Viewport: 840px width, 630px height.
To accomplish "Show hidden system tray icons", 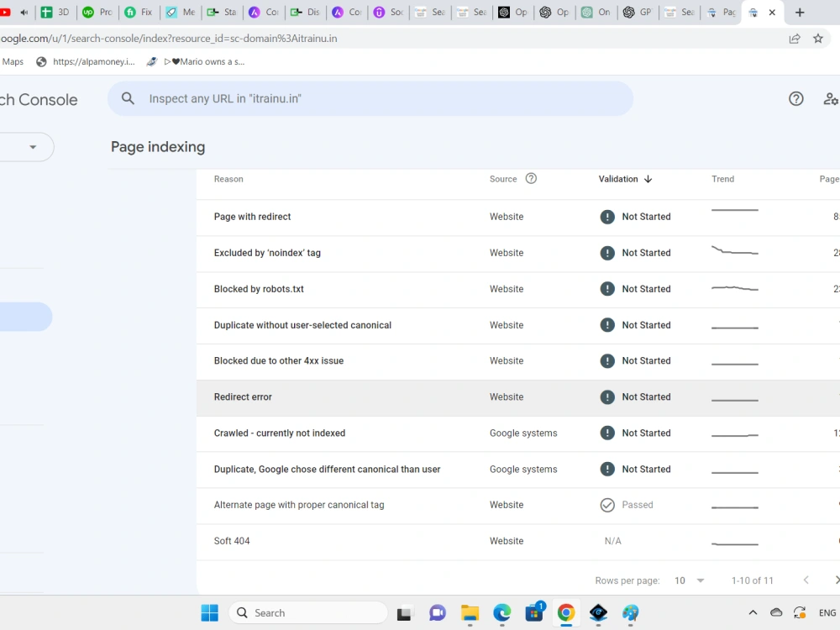I will tap(753, 613).
